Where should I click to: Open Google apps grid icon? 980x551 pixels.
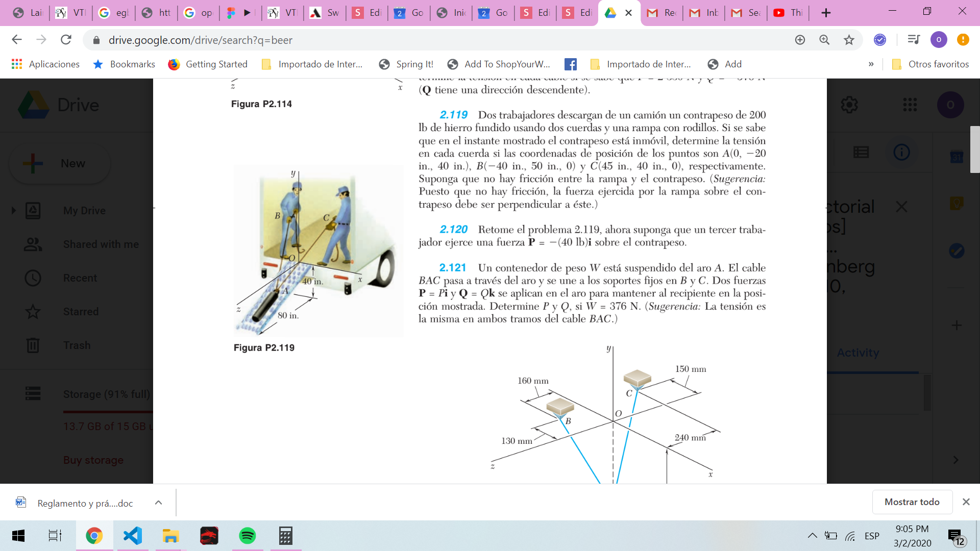click(910, 105)
